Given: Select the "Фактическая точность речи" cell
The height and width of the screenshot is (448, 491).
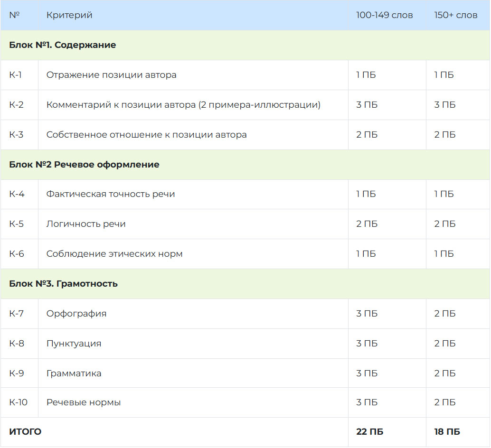Looking at the screenshot, I should [x=193, y=194].
